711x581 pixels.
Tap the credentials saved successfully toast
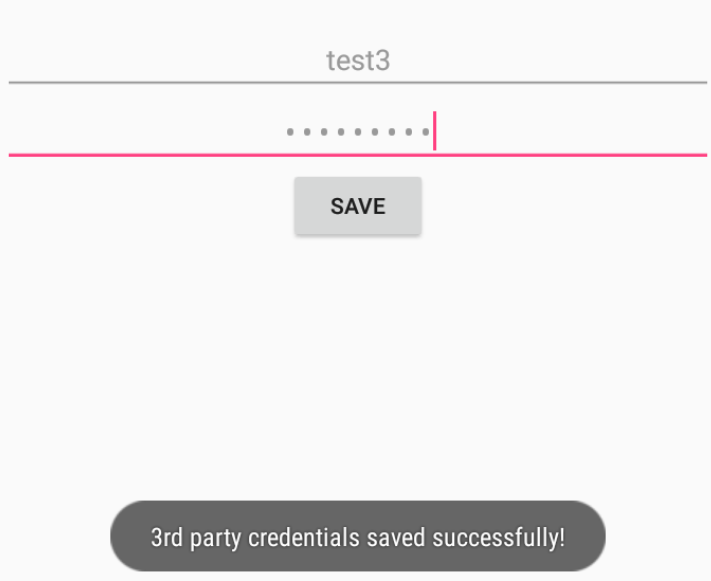[358, 537]
